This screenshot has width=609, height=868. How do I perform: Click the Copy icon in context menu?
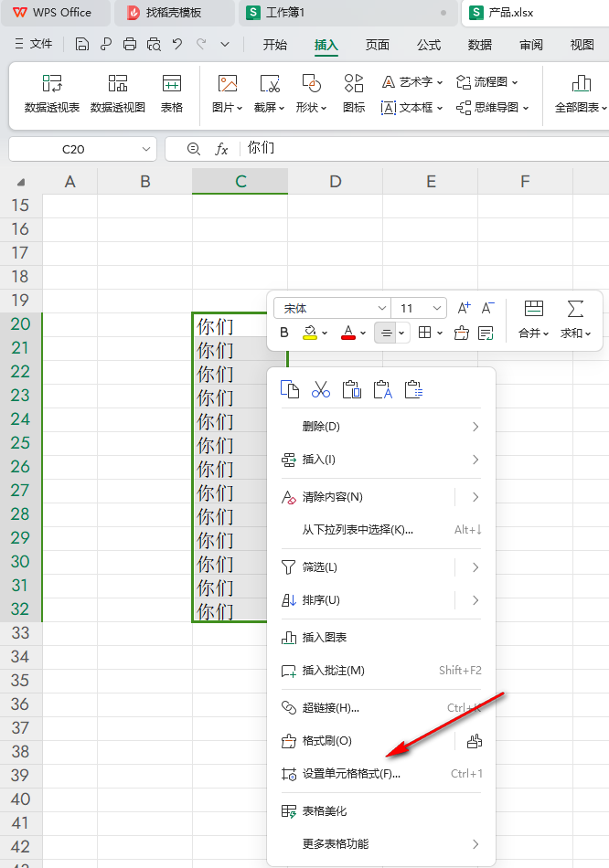(290, 389)
